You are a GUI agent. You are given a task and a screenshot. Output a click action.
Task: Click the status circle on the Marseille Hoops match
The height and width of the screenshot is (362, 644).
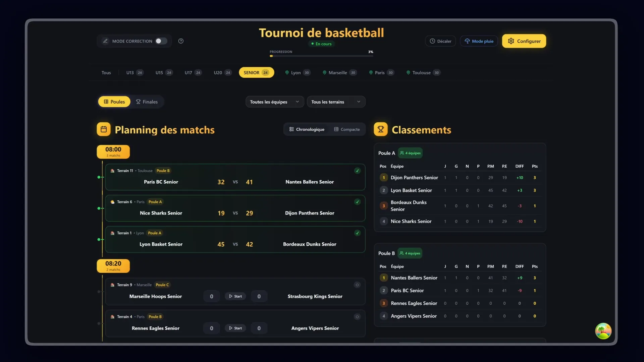click(x=357, y=285)
